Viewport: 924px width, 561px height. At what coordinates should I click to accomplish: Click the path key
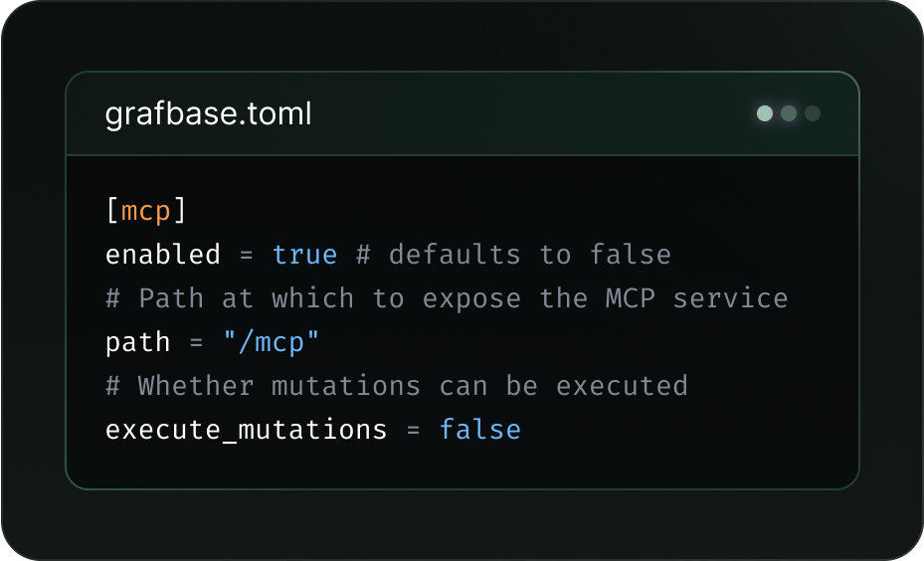click(137, 342)
